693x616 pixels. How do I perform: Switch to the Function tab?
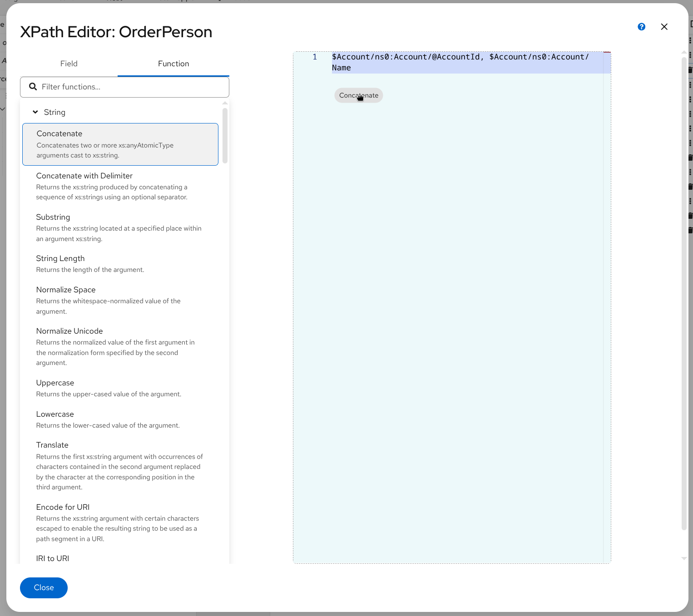pos(173,64)
